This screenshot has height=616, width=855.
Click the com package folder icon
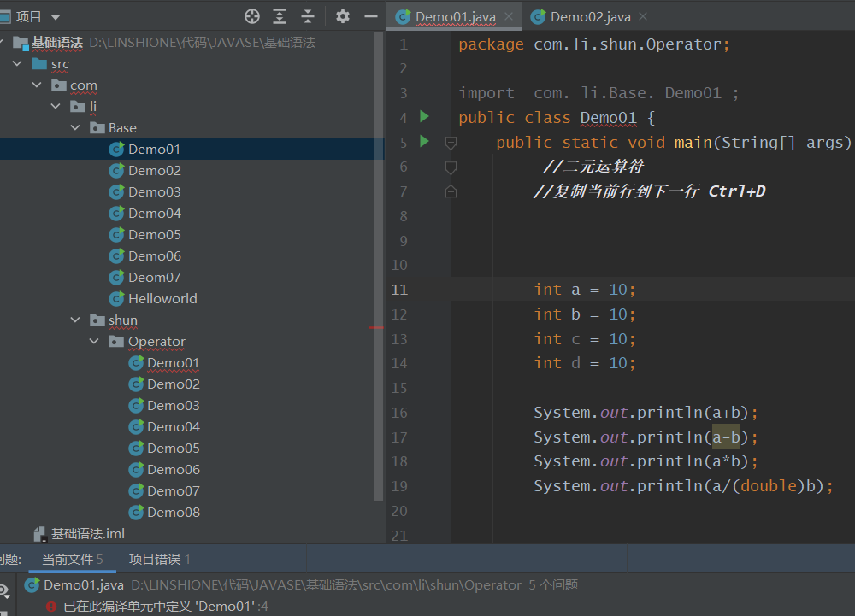pos(58,85)
